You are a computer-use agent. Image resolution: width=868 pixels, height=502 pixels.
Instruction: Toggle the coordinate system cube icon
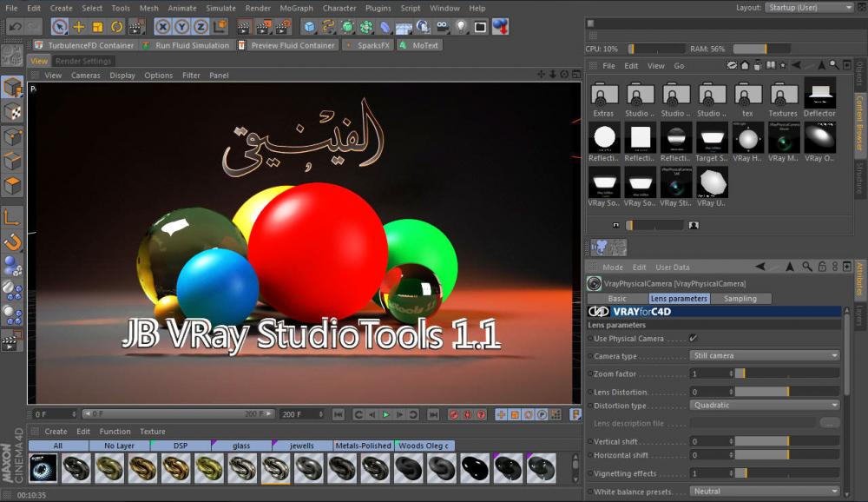pyautogui.click(x=220, y=27)
